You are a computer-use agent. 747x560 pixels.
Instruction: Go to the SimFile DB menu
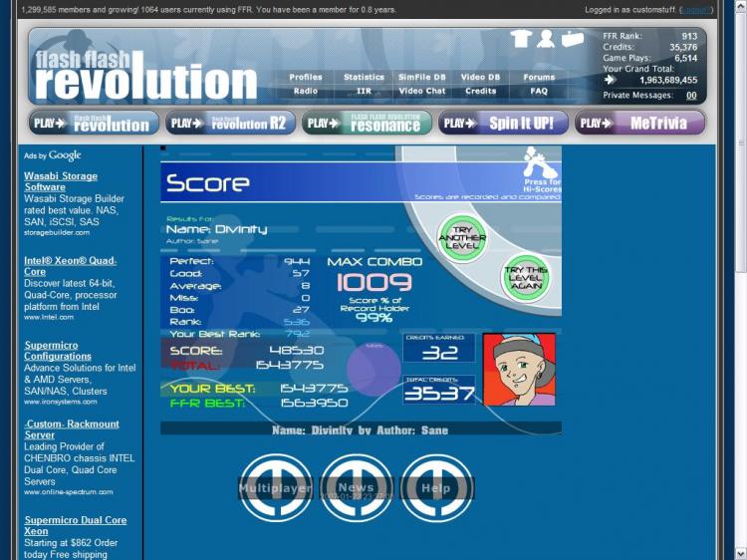[422, 77]
